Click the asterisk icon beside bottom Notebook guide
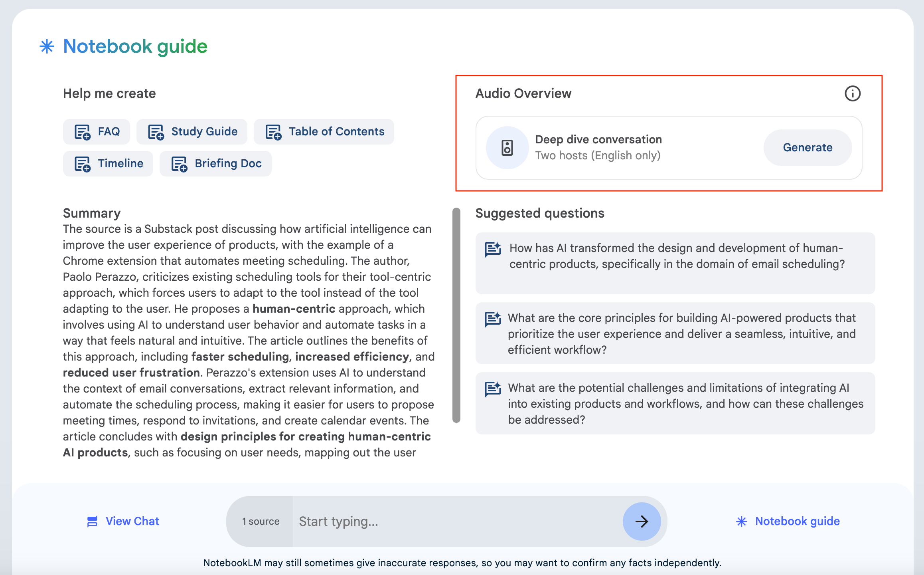Viewport: 924px width, 575px height. click(x=741, y=521)
